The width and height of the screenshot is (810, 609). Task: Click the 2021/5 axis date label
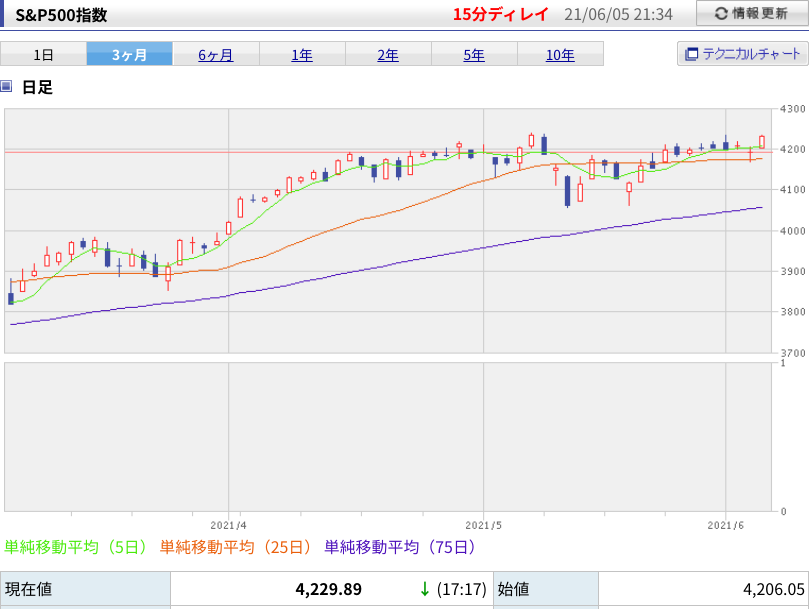click(484, 525)
